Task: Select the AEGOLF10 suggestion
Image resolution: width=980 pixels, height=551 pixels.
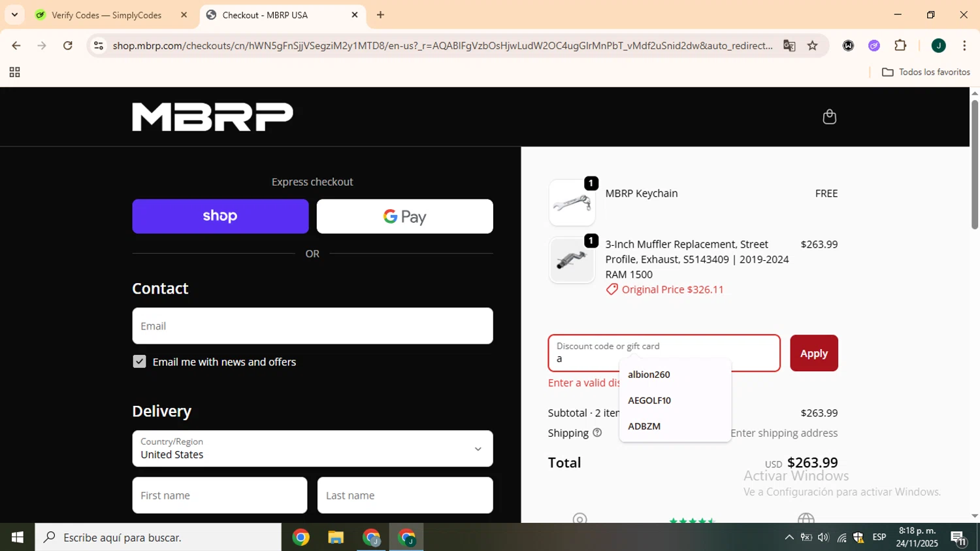Action: [x=675, y=400]
